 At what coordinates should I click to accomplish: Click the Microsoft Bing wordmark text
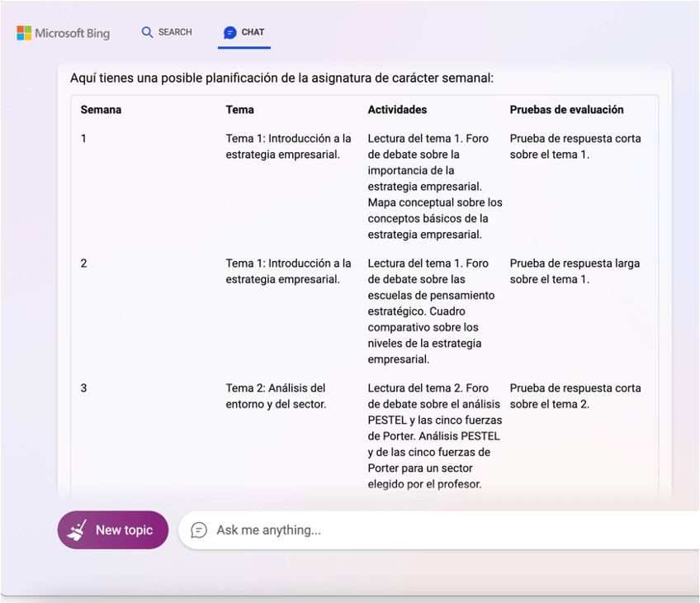[x=73, y=34]
